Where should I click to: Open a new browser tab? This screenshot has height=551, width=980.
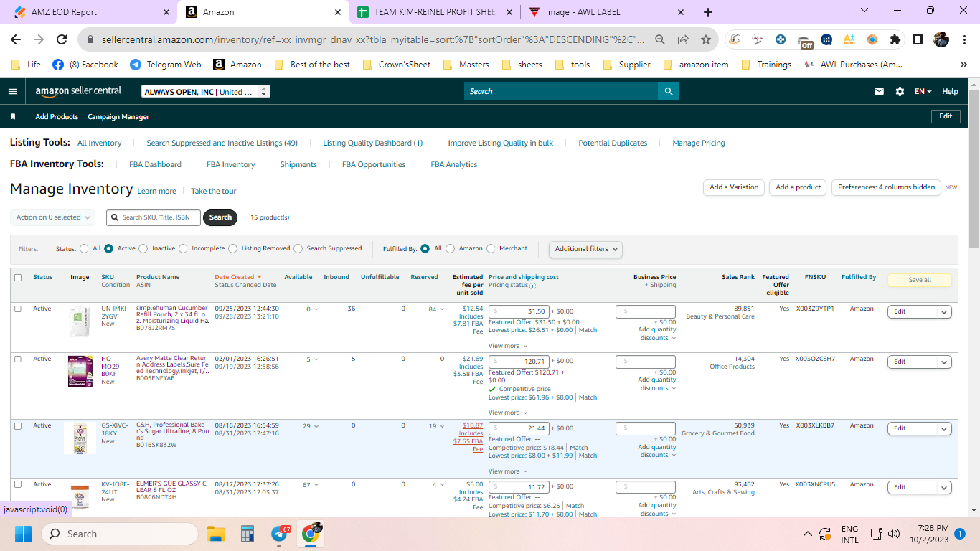(708, 12)
